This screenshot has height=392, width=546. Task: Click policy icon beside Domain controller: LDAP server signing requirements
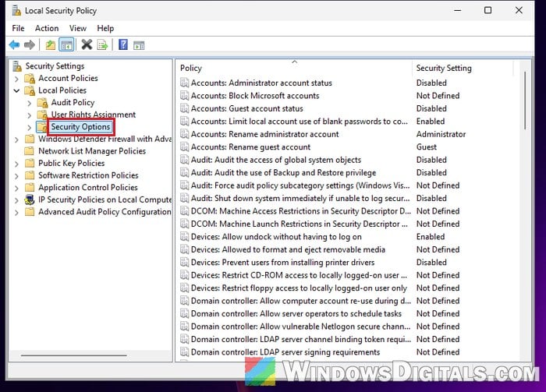(x=184, y=352)
